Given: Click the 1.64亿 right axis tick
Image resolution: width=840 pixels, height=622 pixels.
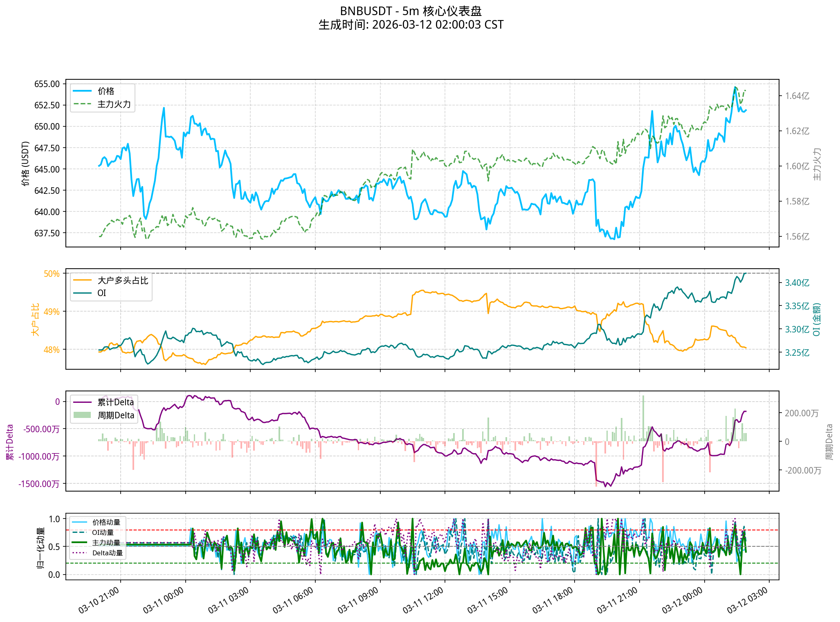Looking at the screenshot, I should click(797, 96).
